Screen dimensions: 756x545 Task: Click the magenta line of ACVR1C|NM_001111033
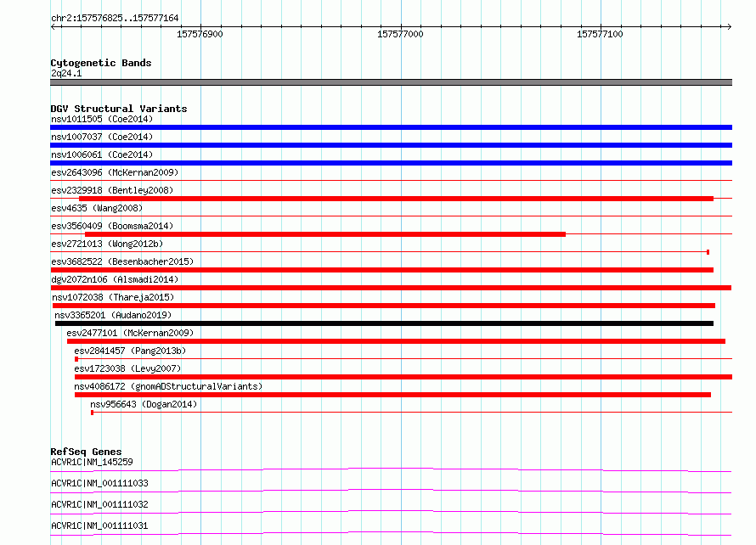pos(391,491)
